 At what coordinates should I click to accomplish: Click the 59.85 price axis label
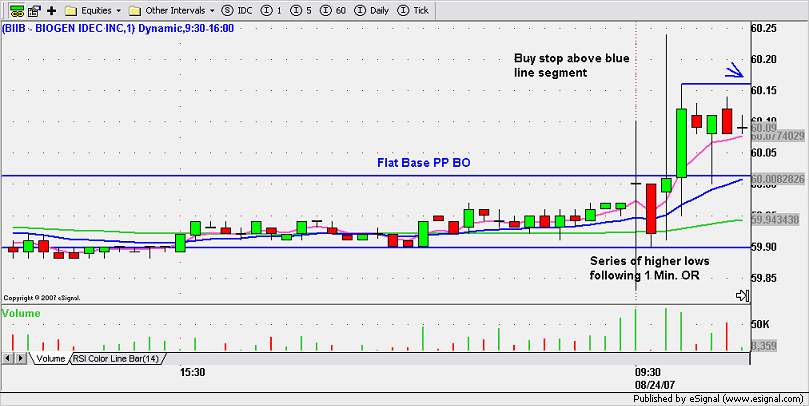[x=764, y=278]
